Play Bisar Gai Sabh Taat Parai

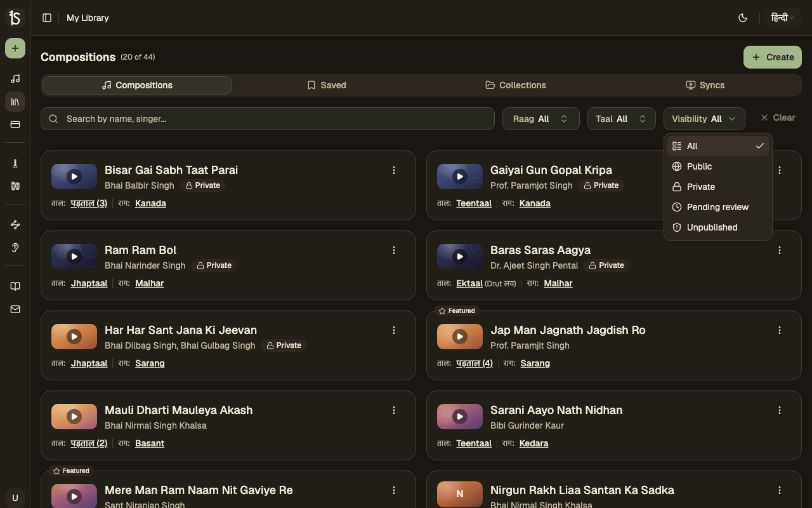pos(74,177)
